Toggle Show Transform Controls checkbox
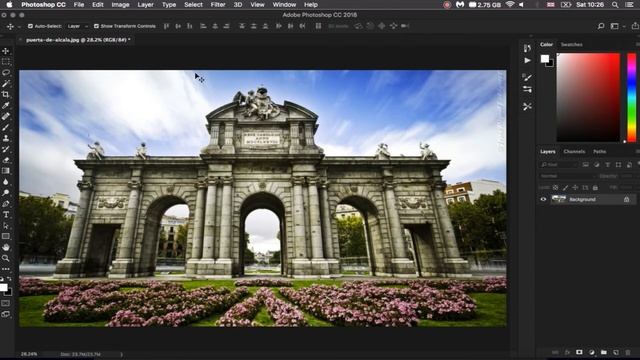This screenshot has width=640, height=360. (96, 26)
